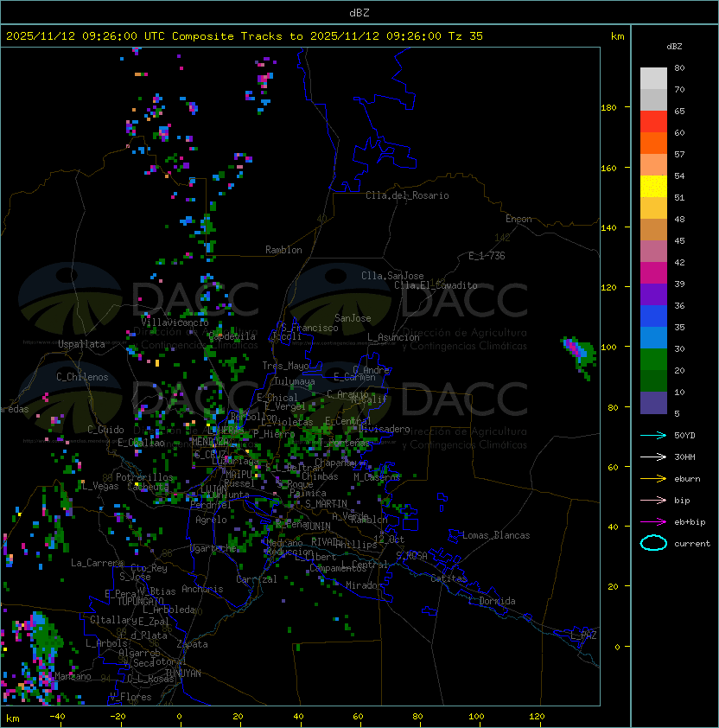Click the 120 km horizontal axis label
719x728 pixels.
point(537,717)
